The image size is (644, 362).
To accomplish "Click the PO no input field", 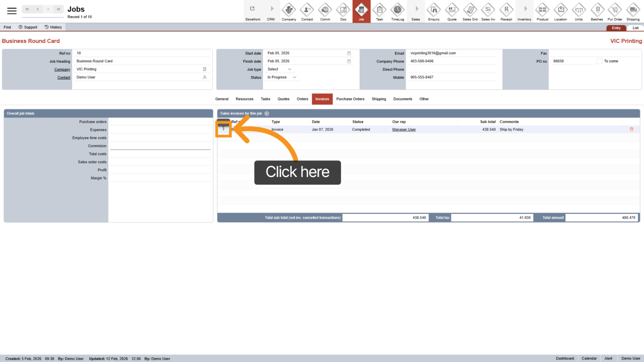I will click(572, 61).
